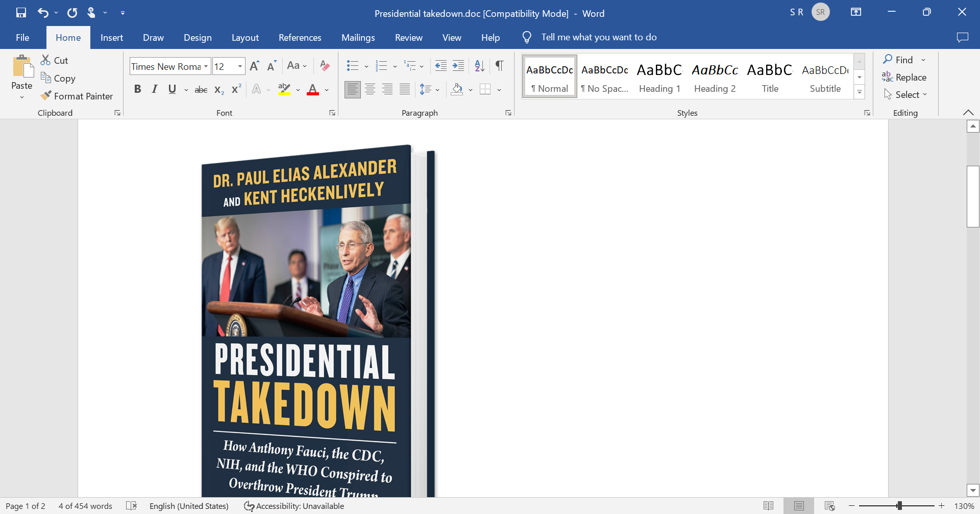980x514 pixels.
Task: Click the Tell me search field
Action: tap(599, 37)
